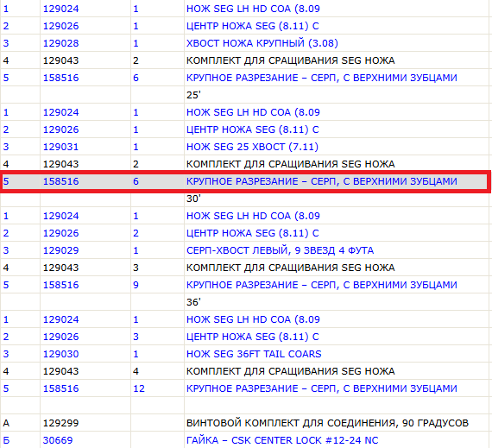Click ЦЕНТР НОЖА SEG with quantity 3
Image resolution: width=492 pixels, height=448 pixels.
[252, 337]
